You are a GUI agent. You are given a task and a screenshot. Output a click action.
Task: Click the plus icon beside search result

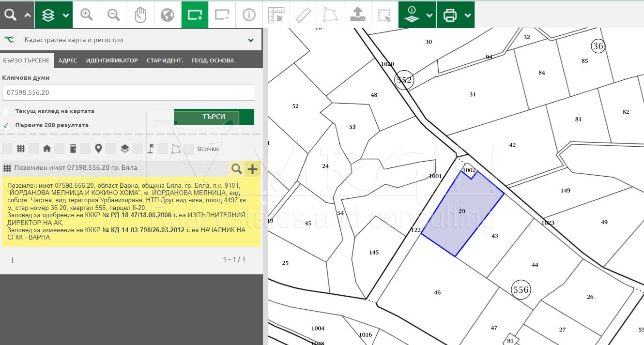[252, 168]
